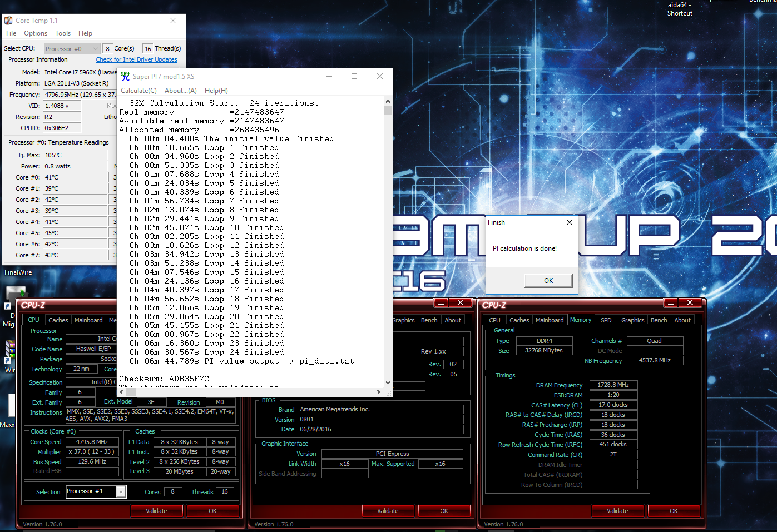Open Mainboard tab in right CPU-Z
777x532 pixels.
coord(550,320)
